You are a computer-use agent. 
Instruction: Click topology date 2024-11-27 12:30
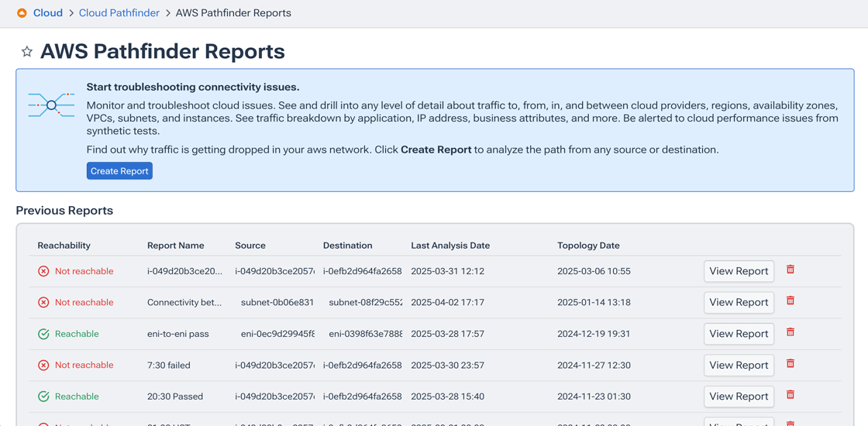pyautogui.click(x=594, y=365)
